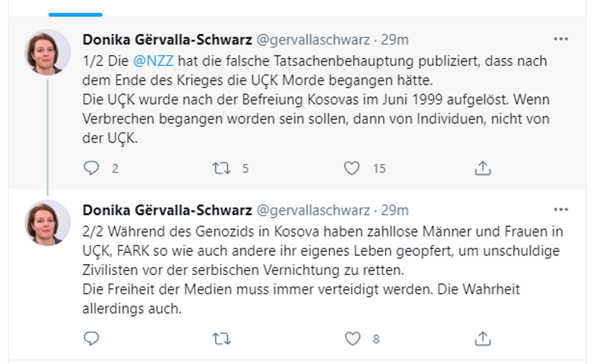Retweet the second tweet (2/2)
Image resolution: width=594 pixels, height=364 pixels.
click(x=221, y=339)
